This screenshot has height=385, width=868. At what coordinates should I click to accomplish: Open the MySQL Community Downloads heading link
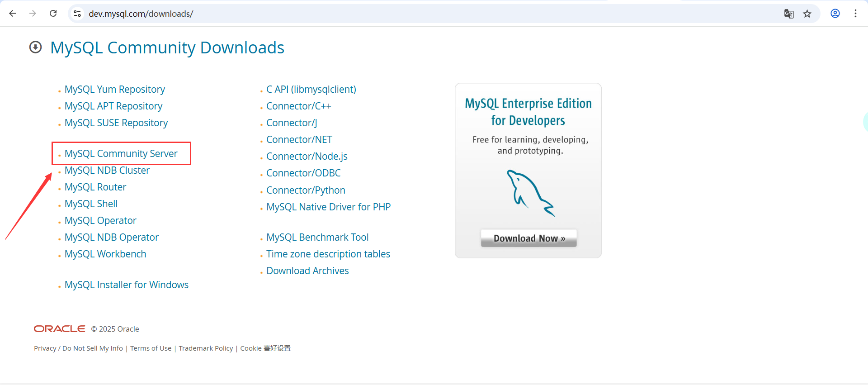click(167, 48)
